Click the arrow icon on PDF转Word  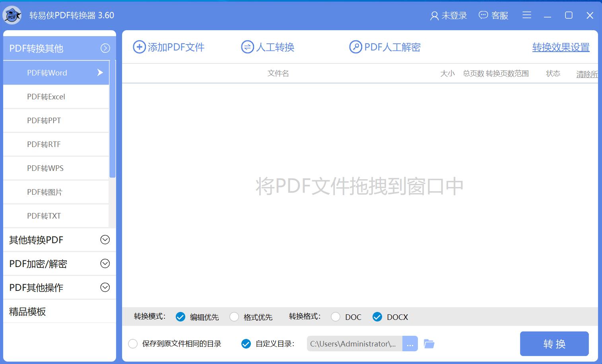coord(101,73)
